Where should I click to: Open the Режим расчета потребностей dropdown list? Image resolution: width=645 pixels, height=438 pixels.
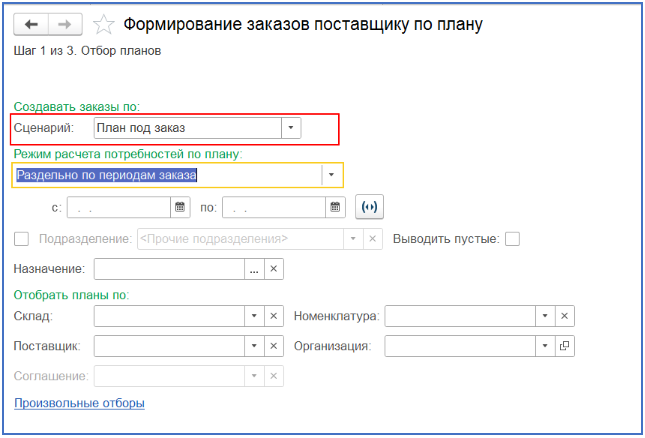[x=331, y=175]
